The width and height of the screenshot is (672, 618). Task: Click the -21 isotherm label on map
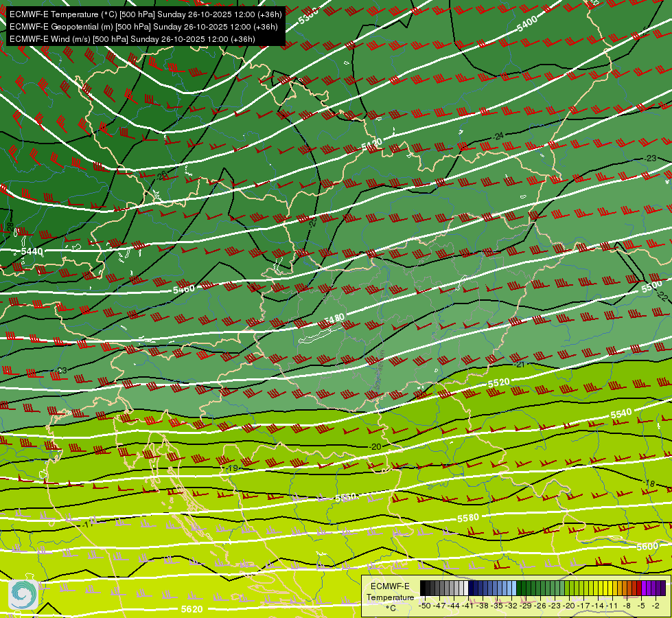point(520,365)
